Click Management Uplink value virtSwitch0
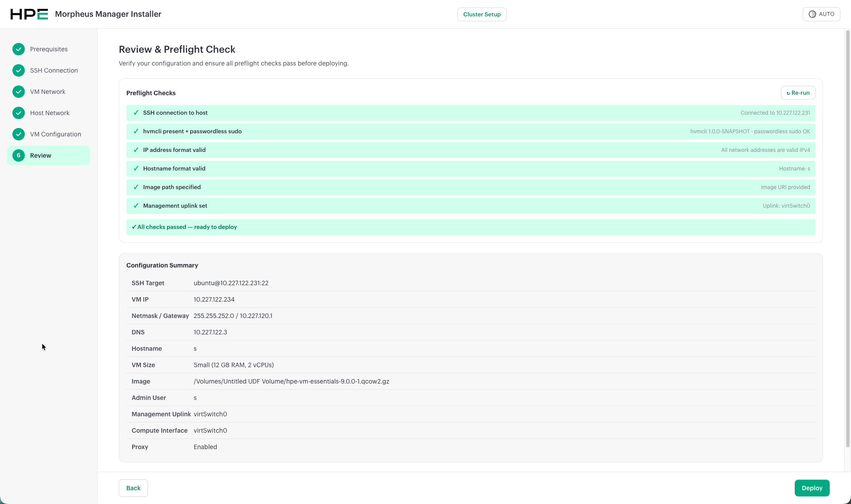The height and width of the screenshot is (504, 851). pos(210,414)
